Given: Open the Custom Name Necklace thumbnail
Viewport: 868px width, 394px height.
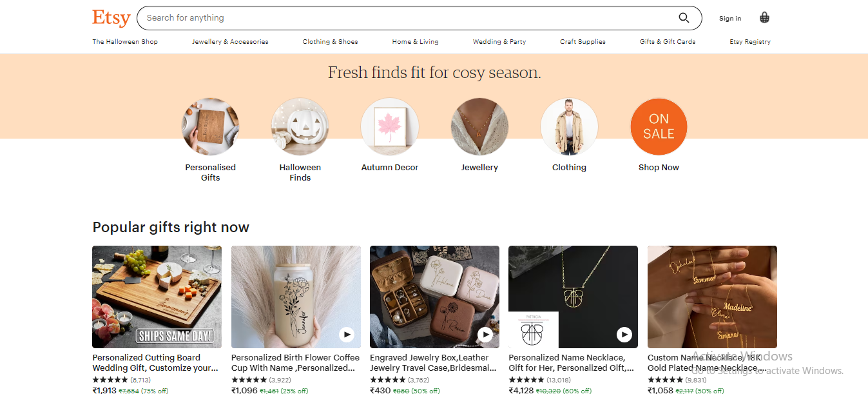Looking at the screenshot, I should tap(712, 297).
